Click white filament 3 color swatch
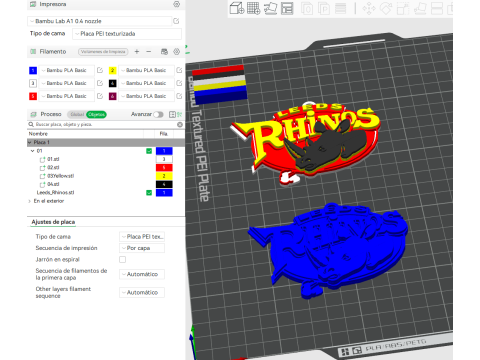 pyautogui.click(x=33, y=83)
